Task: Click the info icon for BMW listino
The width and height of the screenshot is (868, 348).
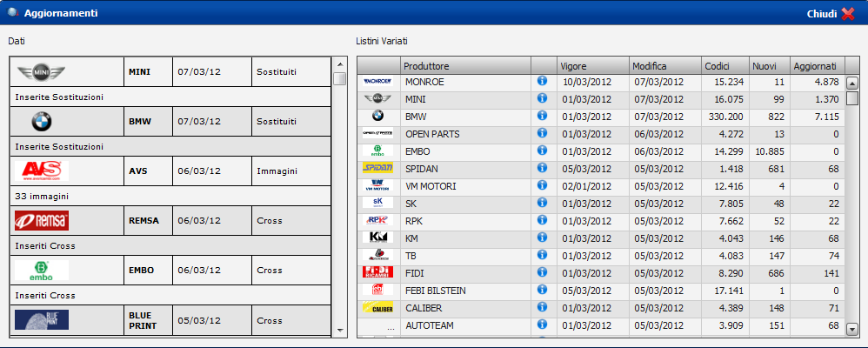Action: pos(542,115)
